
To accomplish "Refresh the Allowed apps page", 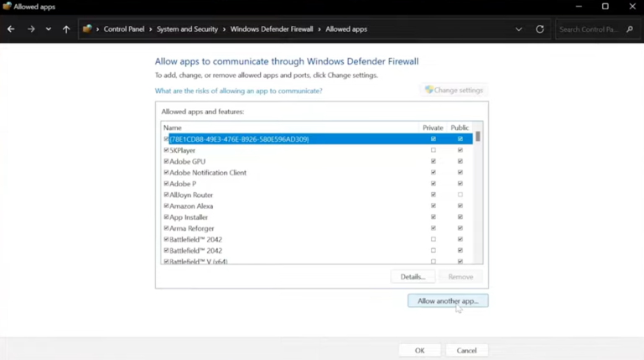I will (x=540, y=29).
